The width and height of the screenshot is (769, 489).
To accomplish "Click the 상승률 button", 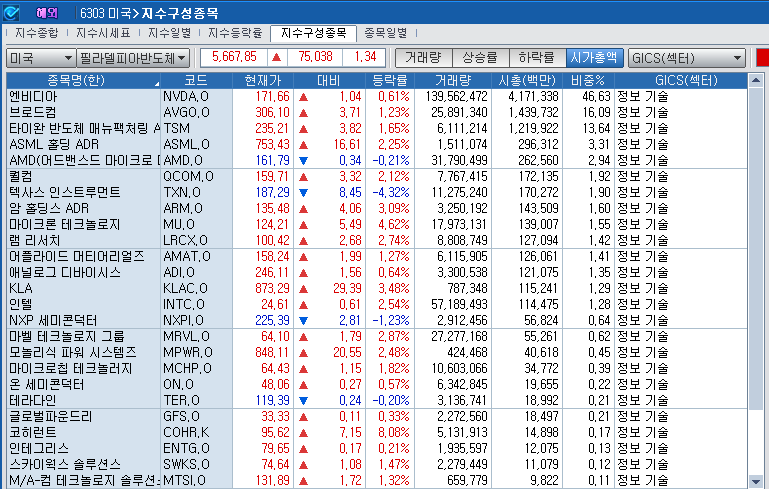I will (481, 58).
